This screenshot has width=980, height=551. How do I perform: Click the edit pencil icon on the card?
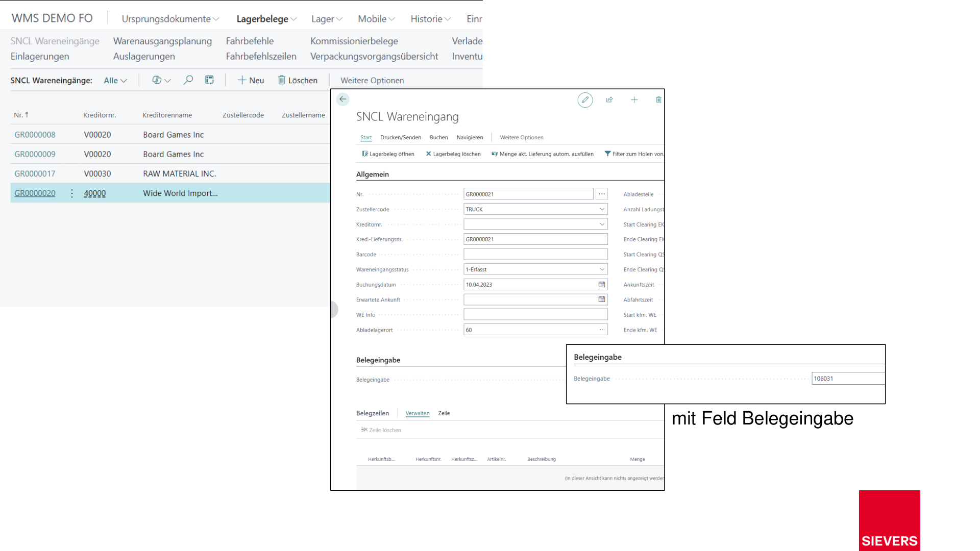[x=585, y=100]
